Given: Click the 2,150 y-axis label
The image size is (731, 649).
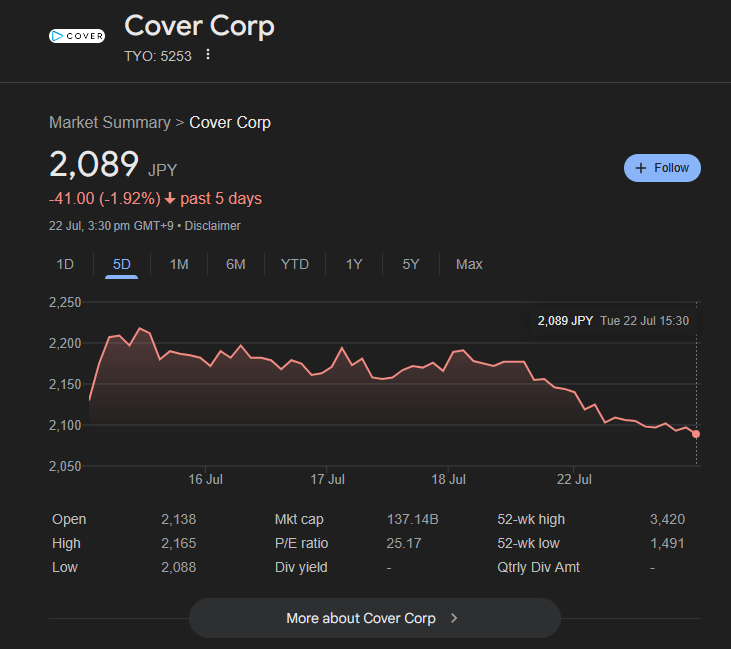Looking at the screenshot, I should (65, 385).
